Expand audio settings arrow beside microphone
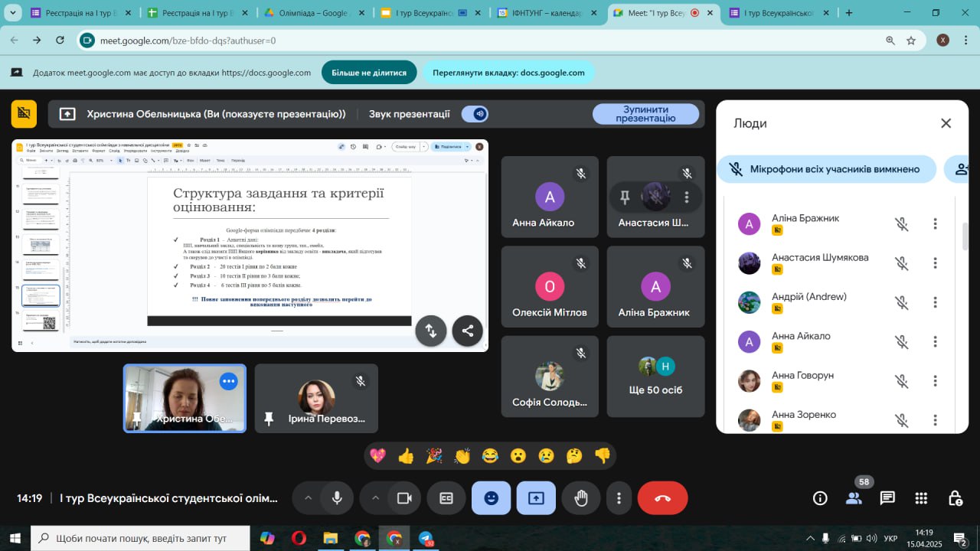Screen dimensions: 980x551 pos(308,498)
